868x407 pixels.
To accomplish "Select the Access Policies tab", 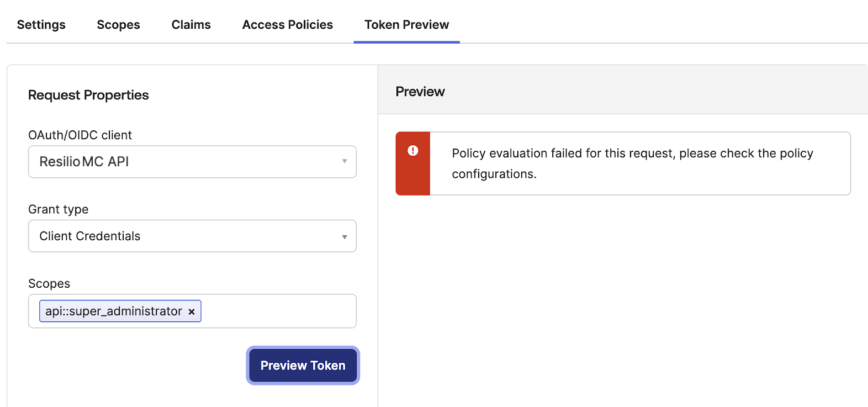I will (287, 25).
